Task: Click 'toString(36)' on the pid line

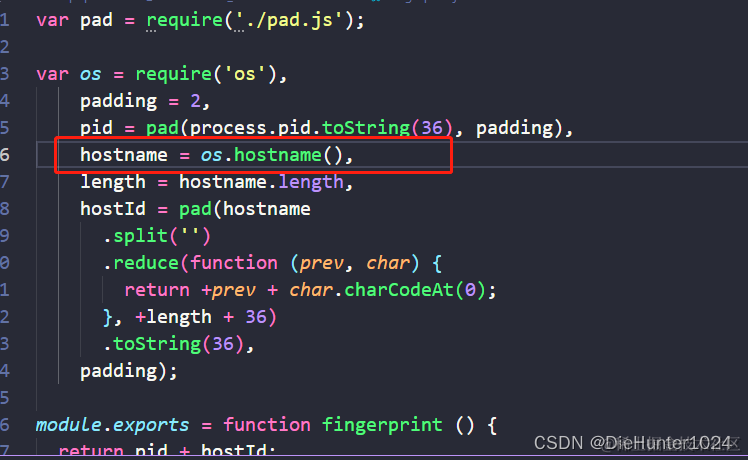Action: (x=387, y=128)
